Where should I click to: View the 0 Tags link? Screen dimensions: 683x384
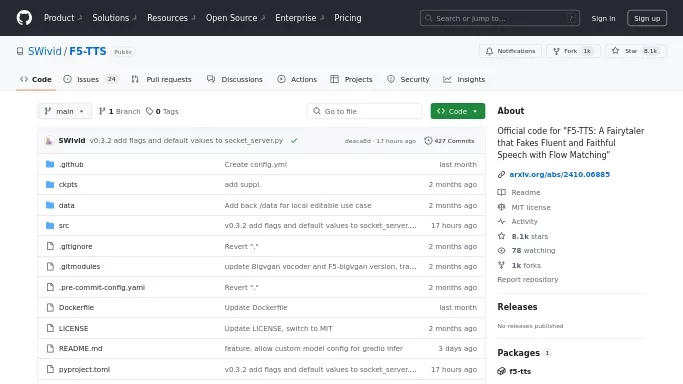(x=162, y=111)
